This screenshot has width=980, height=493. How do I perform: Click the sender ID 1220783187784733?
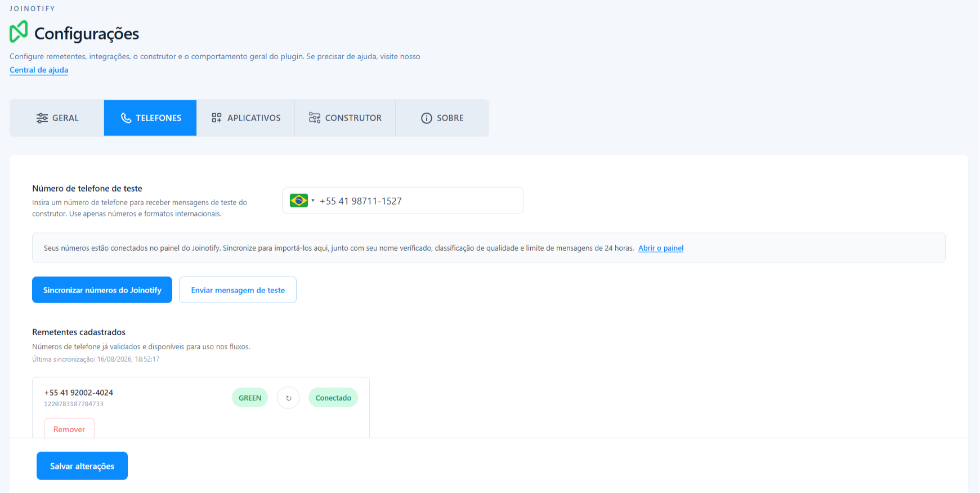74,404
